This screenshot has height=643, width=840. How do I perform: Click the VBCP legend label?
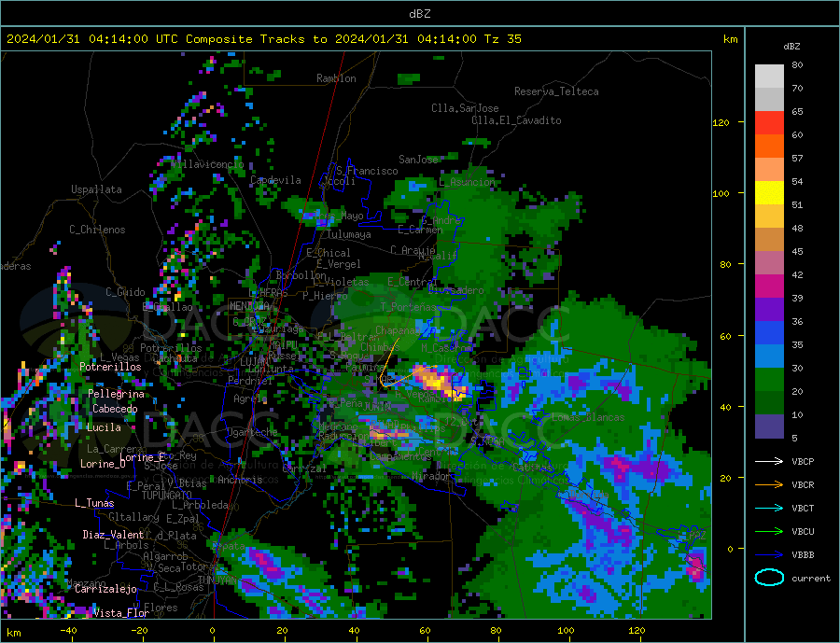point(803,461)
